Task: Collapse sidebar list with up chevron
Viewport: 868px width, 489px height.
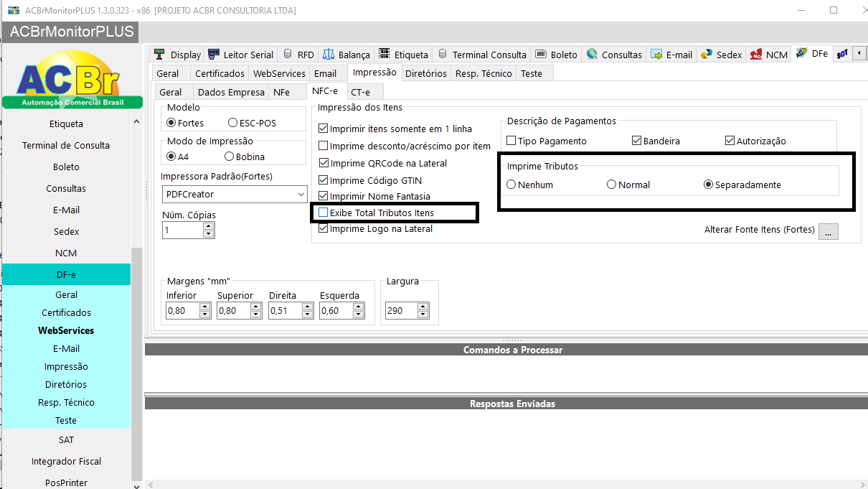Action: [x=137, y=123]
